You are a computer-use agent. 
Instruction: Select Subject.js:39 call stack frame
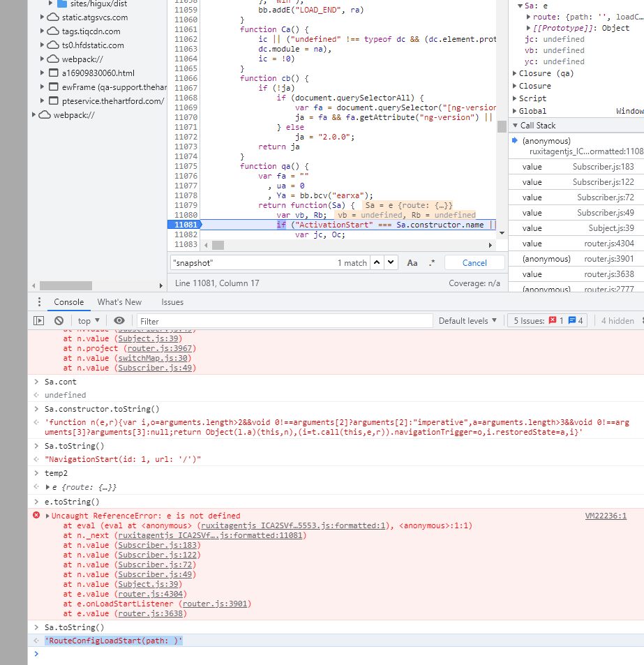click(x=576, y=228)
